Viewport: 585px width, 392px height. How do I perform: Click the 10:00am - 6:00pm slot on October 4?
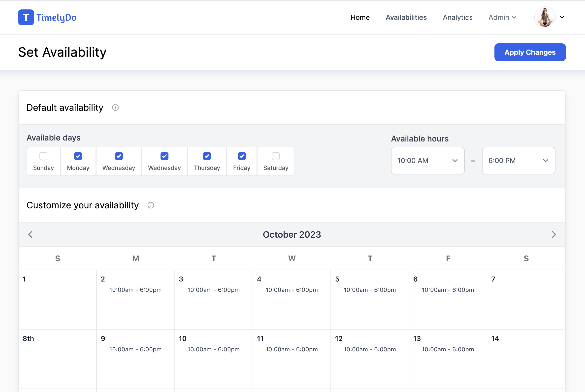(292, 290)
